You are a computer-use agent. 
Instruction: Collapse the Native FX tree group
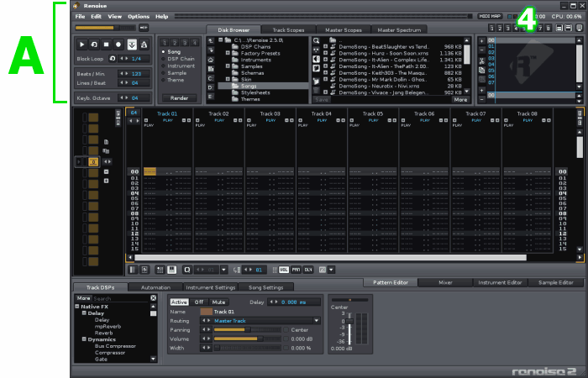(77, 307)
